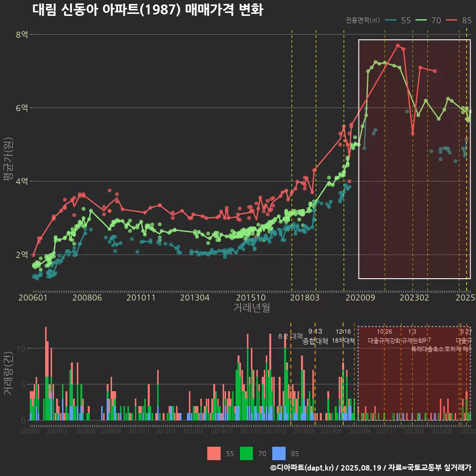The width and height of the screenshot is (476, 476).
Task: Click the red line marker for 85 in top legend
Action: click(452, 20)
